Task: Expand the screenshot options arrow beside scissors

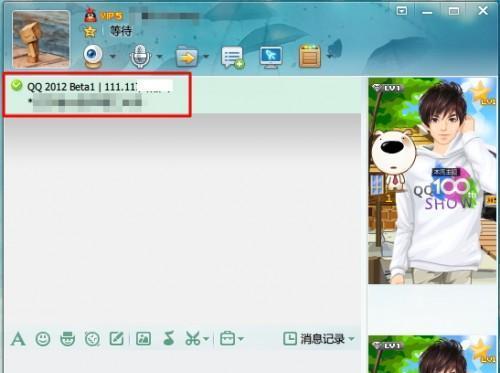Action: (x=206, y=339)
